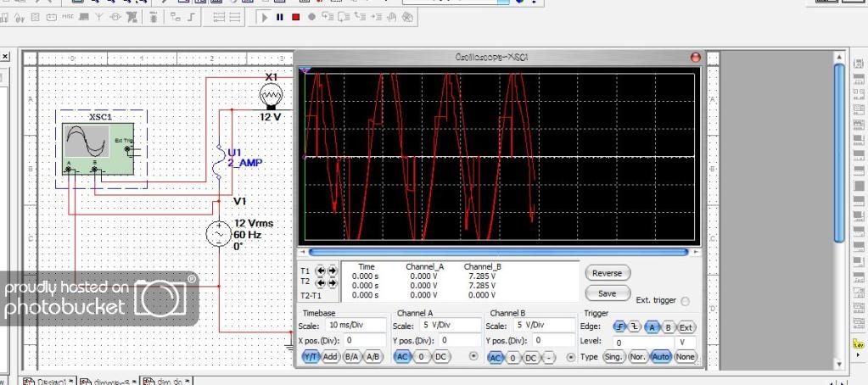
Task: Set Channel A coupling to AC
Action: pyautogui.click(x=402, y=357)
